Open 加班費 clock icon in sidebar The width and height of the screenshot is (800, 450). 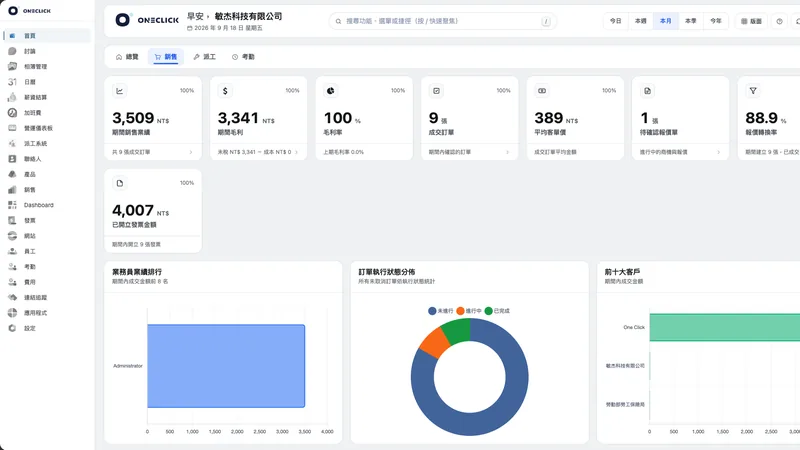[12, 112]
